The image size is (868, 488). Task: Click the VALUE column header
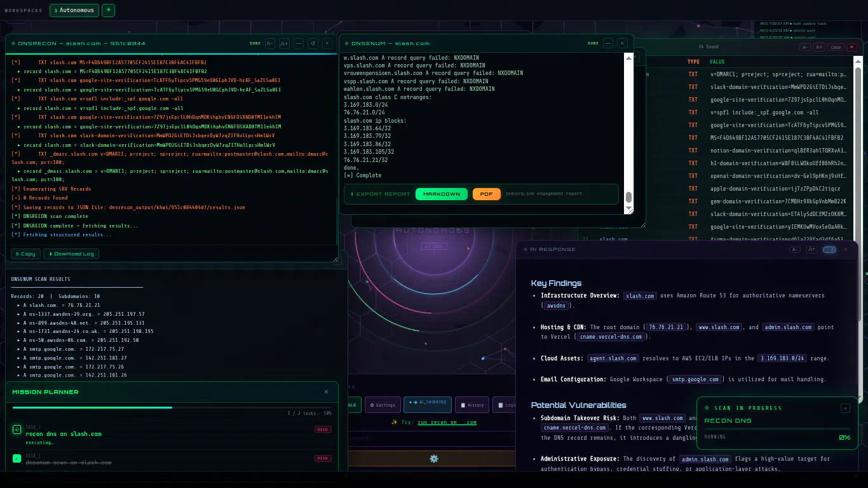point(717,62)
